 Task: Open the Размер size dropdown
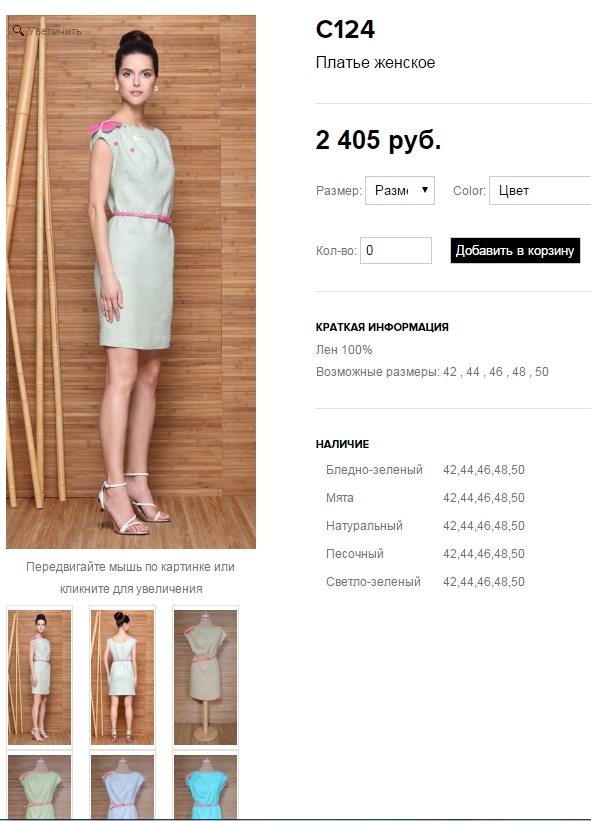pos(400,190)
